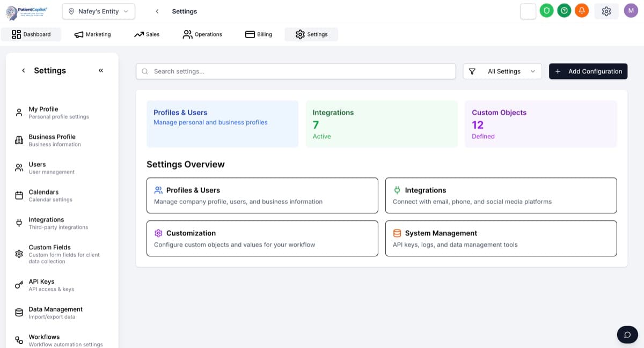Click the magnifier icon in the search box
This screenshot has height=348, width=644.
click(x=145, y=71)
